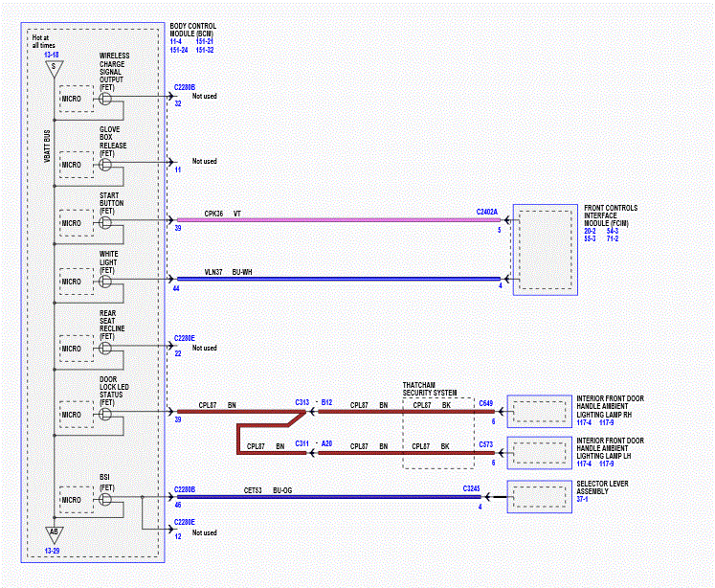The height and width of the screenshot is (588, 715).
Task: Open connector C573 link
Action: coord(486,444)
